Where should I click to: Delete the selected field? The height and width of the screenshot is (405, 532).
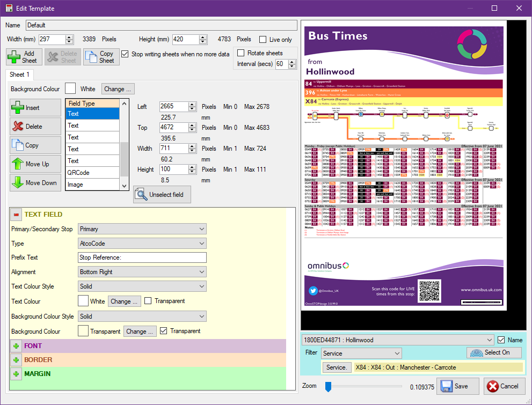pos(35,127)
